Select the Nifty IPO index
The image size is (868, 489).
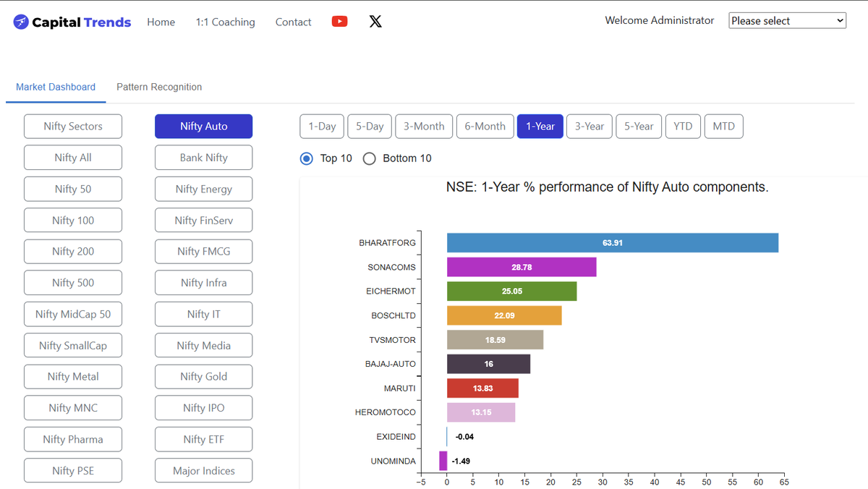[203, 407]
